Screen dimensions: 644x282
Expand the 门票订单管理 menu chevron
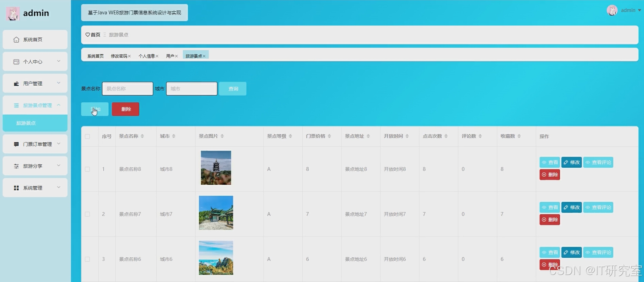coord(59,144)
